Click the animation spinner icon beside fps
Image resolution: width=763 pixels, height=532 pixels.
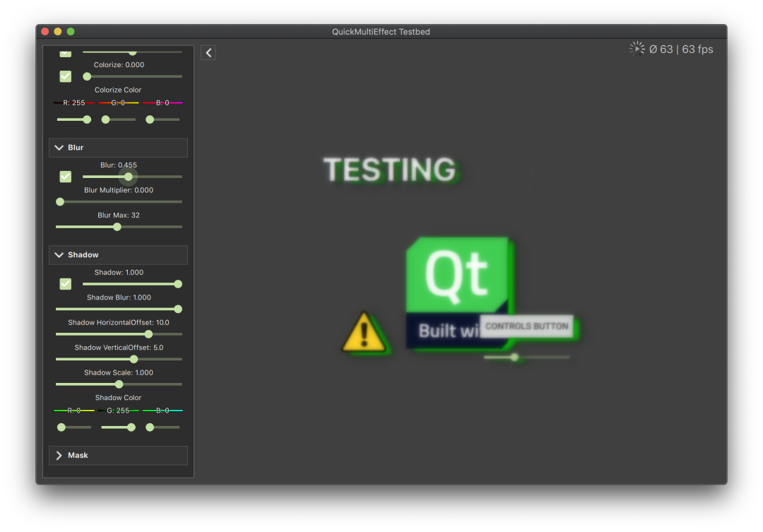(x=637, y=49)
